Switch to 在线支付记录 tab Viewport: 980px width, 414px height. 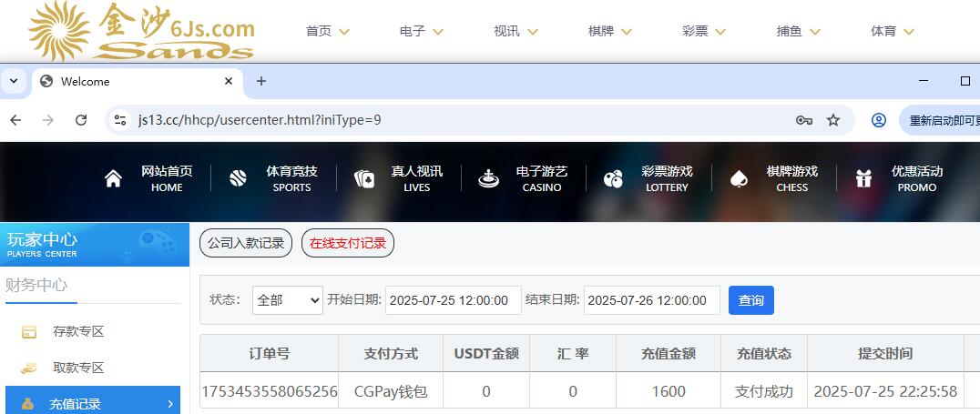point(347,243)
